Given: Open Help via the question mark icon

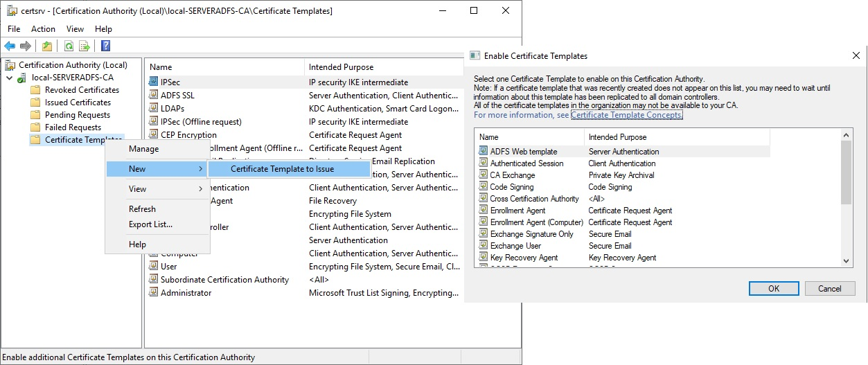Looking at the screenshot, I should coord(105,46).
